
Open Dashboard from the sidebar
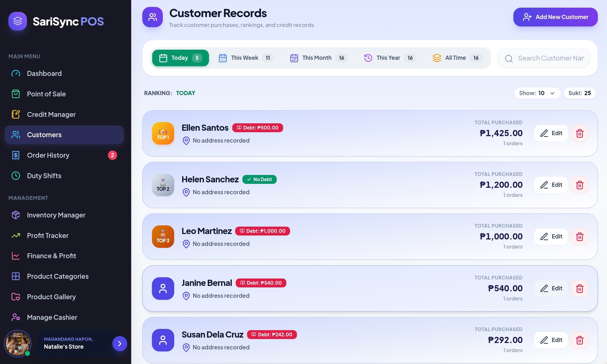64,73
